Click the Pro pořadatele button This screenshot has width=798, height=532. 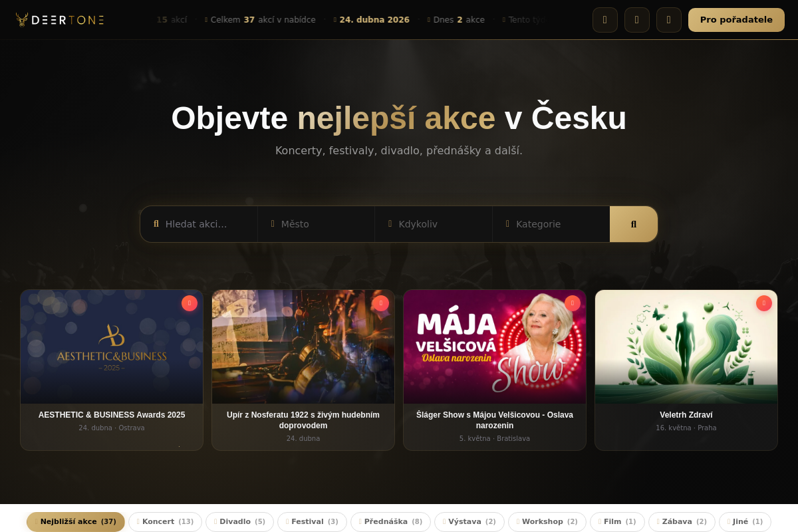tap(736, 20)
